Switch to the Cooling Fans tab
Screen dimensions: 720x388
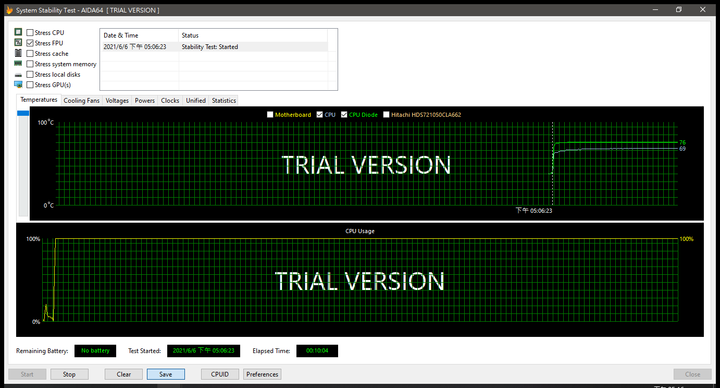(81, 101)
